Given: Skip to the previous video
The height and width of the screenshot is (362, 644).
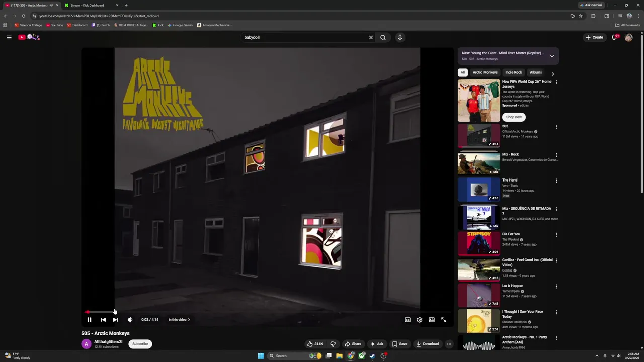Looking at the screenshot, I should pyautogui.click(x=103, y=320).
